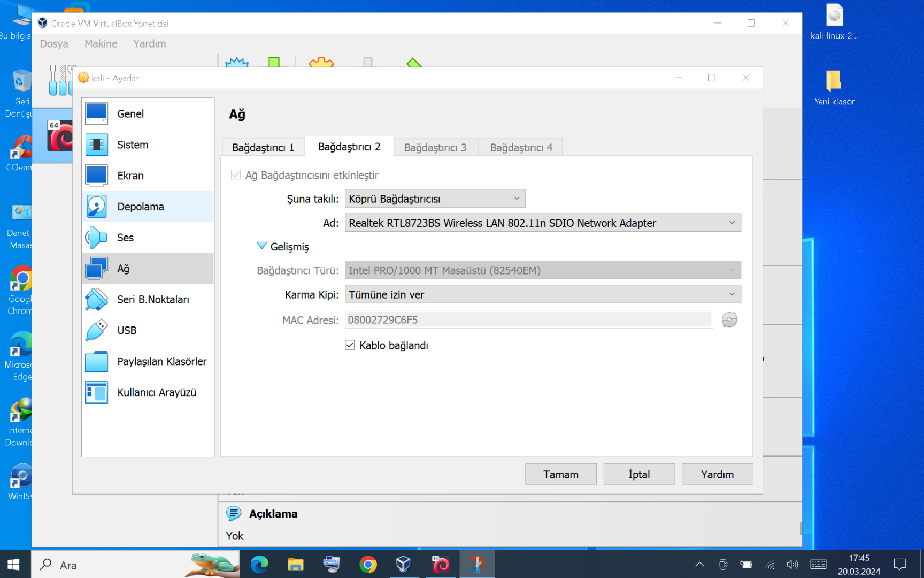This screenshot has width=924, height=578.
Task: Open the Kullanıcı Arayüzü settings category
Action: point(148,393)
